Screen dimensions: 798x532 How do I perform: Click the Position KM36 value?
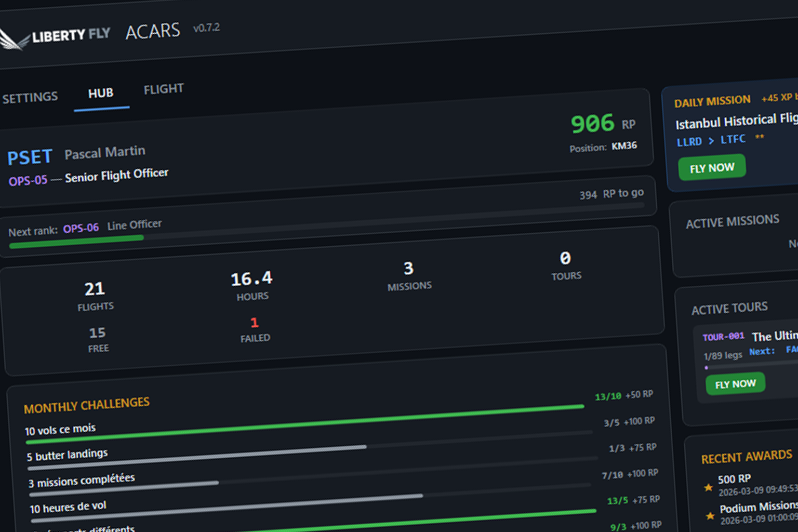(624, 146)
